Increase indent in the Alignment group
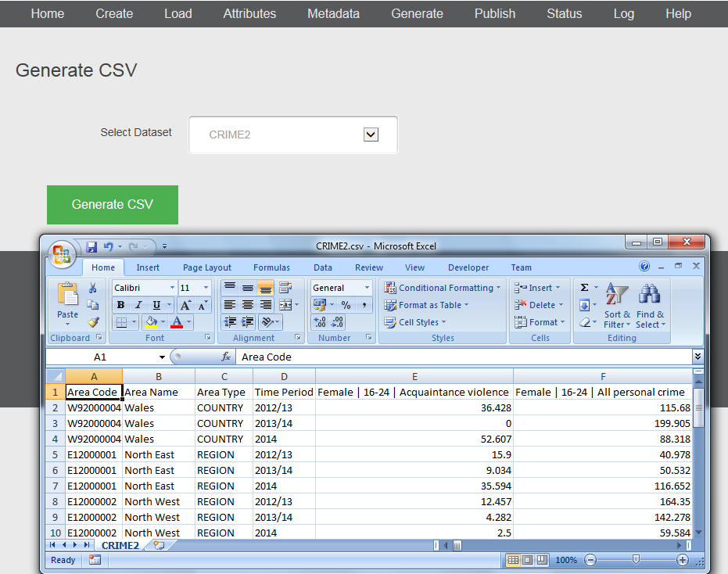 247,322
